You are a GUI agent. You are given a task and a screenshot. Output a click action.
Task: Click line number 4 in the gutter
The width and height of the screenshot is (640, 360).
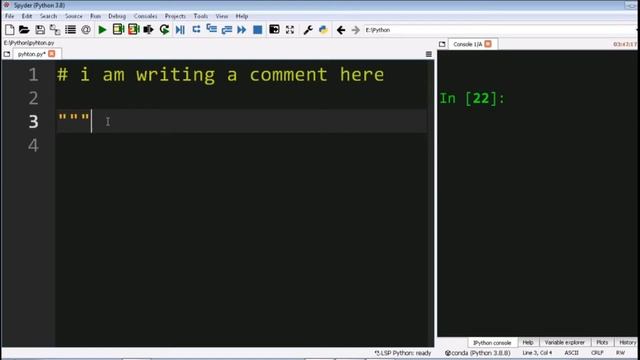(33, 145)
